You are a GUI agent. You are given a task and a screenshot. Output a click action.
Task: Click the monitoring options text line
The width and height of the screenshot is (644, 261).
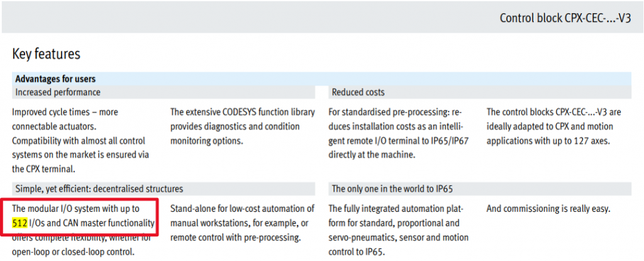[204, 141]
